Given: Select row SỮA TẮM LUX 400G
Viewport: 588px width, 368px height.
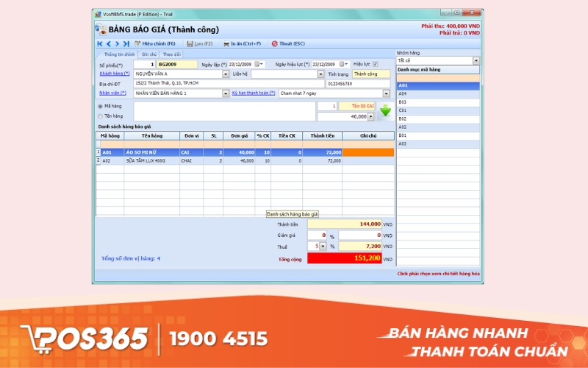Looking at the screenshot, I should pos(245,160).
